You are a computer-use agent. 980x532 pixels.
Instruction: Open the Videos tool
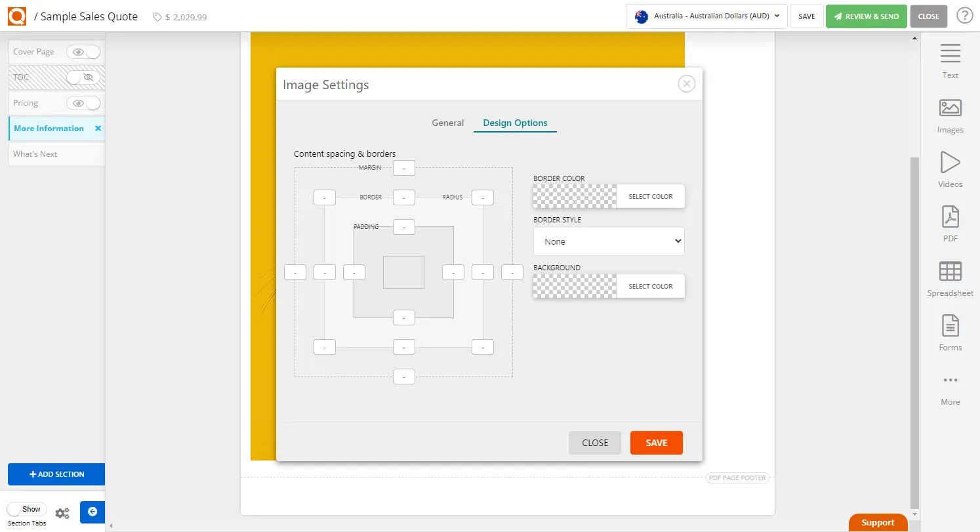pos(950,169)
